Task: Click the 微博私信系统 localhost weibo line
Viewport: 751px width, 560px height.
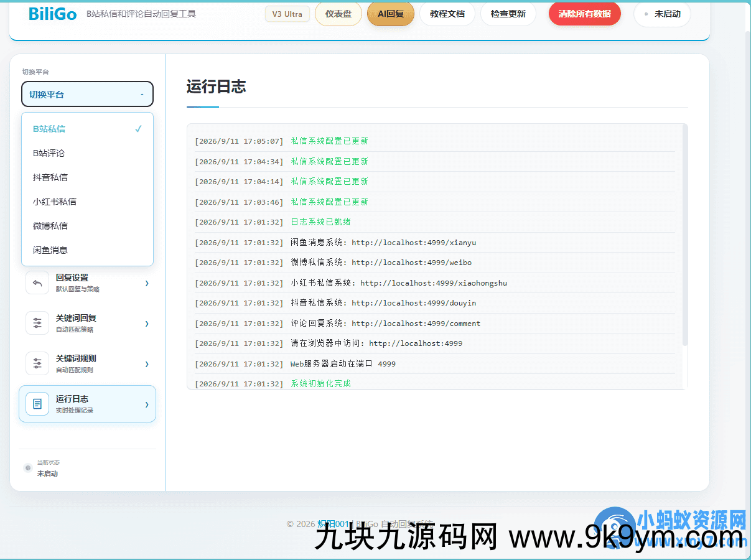Action: tap(434, 263)
